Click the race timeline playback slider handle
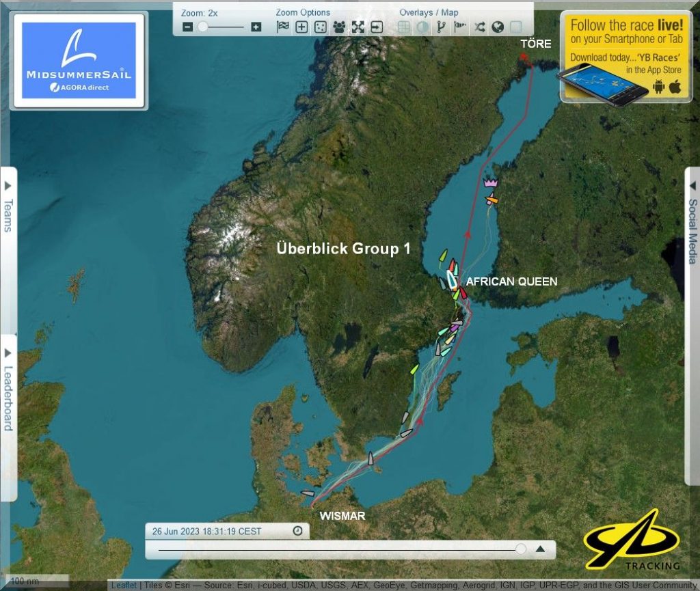Viewport: 700px width, 591px height. point(521,548)
